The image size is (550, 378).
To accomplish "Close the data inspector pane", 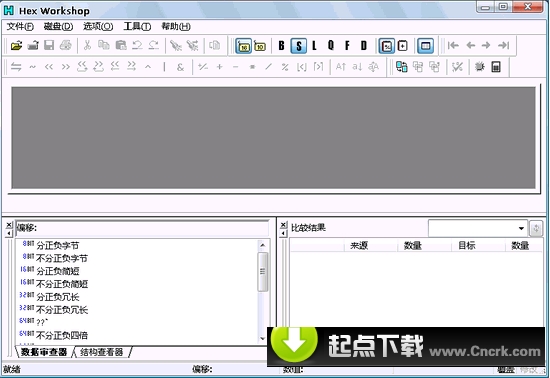I will point(9,225).
